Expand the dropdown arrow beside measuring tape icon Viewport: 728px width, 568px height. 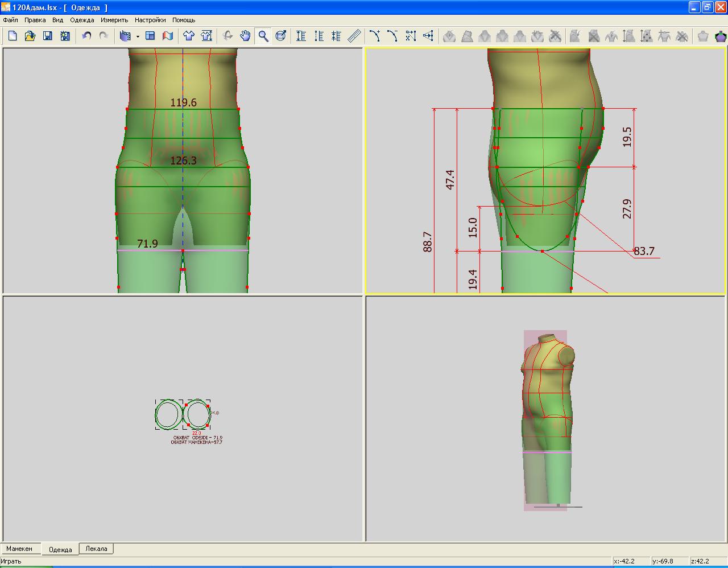click(x=138, y=36)
